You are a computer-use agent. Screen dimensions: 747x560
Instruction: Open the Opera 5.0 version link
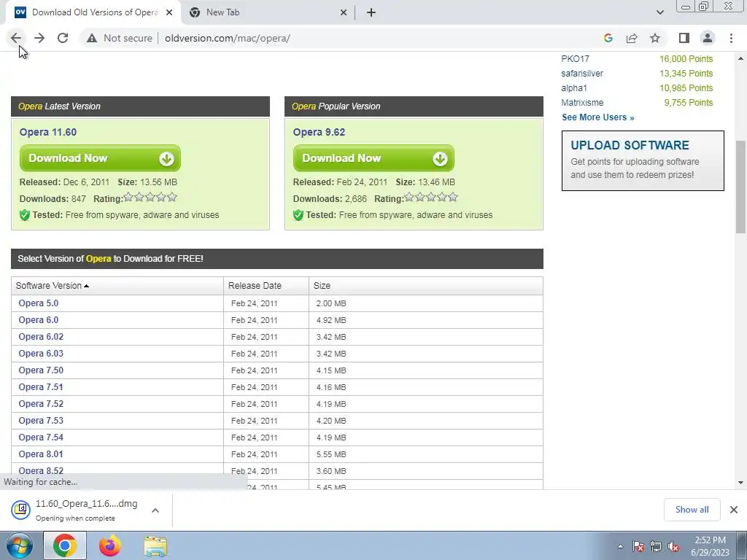[38, 303]
